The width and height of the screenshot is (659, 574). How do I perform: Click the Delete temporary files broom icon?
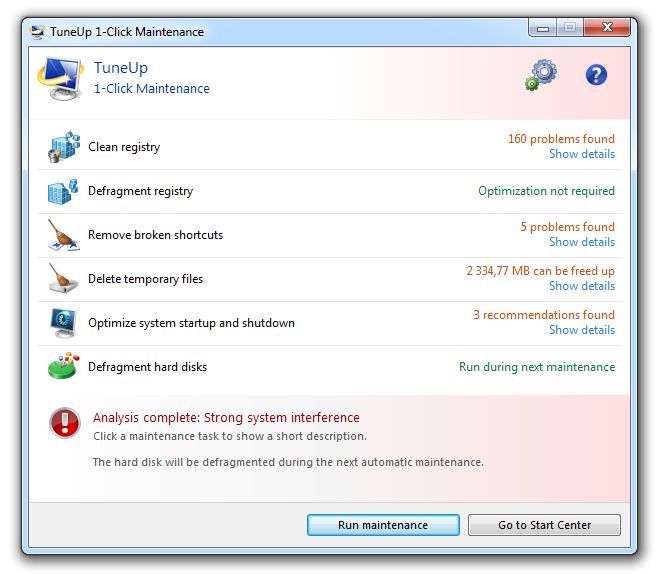click(63, 279)
